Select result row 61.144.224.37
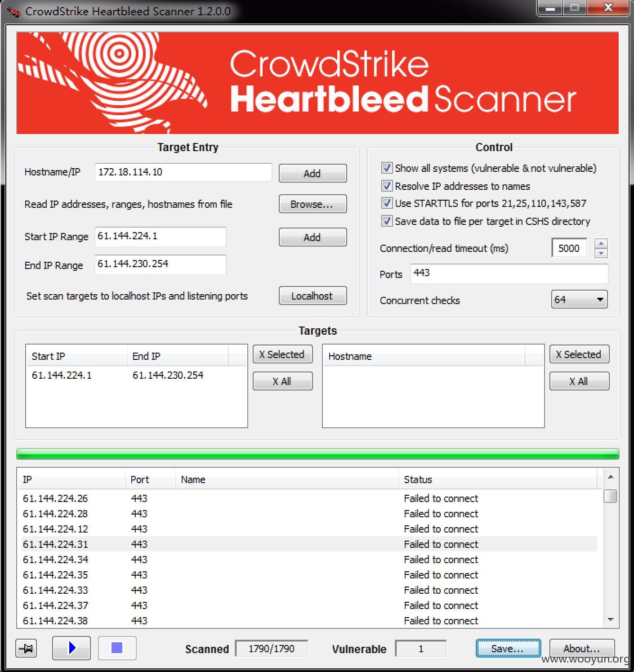Viewport: 634px width, 672px height. (309, 605)
